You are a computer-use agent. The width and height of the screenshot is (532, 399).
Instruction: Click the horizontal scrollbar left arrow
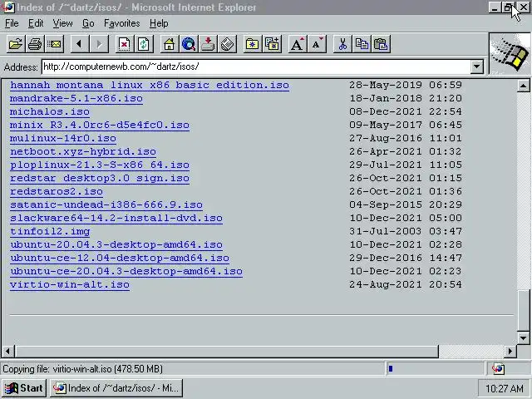8,351
